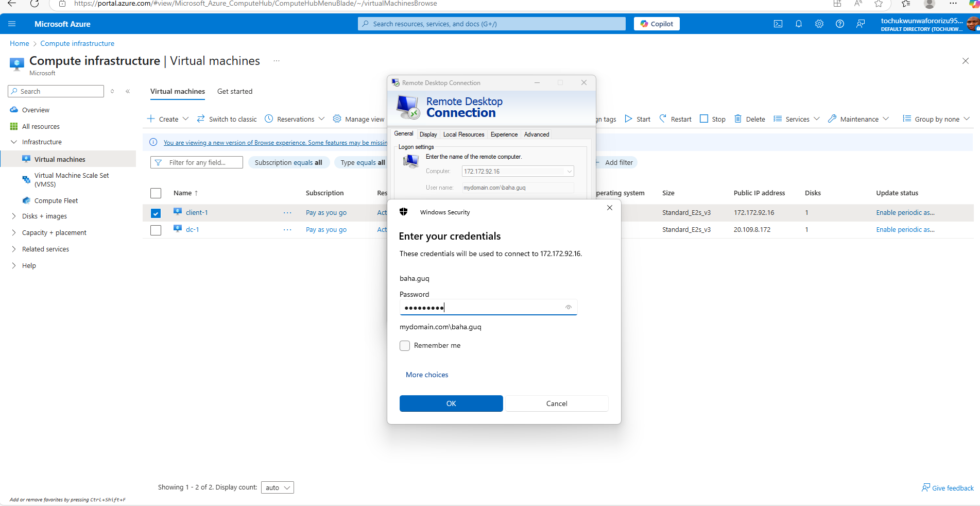
Task: Launch Copilot from the header
Action: (657, 24)
